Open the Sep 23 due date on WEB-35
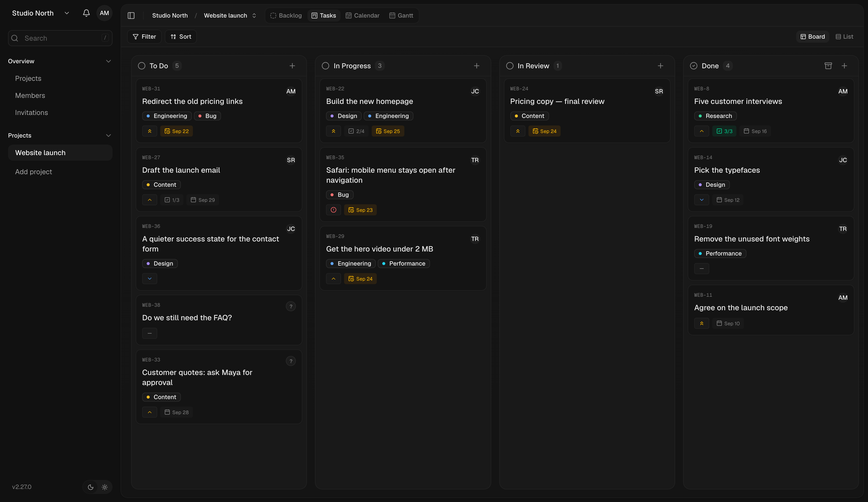Screen dimensions: 868x502 click(360, 210)
